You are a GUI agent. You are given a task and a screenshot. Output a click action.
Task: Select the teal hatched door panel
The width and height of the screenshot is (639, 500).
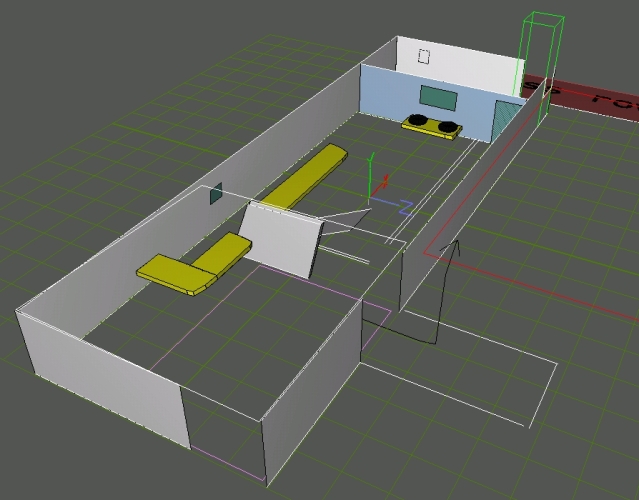pos(505,120)
